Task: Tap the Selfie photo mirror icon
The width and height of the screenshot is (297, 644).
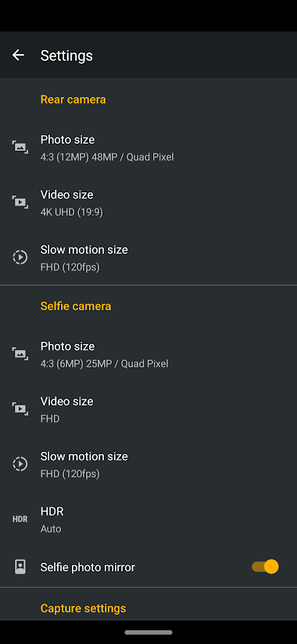Action: click(x=20, y=567)
